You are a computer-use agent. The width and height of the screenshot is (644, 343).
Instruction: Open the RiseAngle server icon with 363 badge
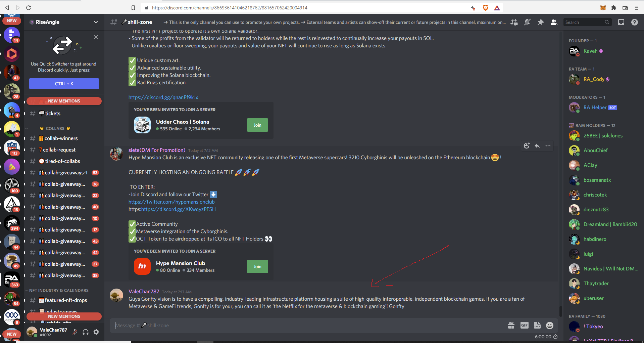pyautogui.click(x=12, y=280)
